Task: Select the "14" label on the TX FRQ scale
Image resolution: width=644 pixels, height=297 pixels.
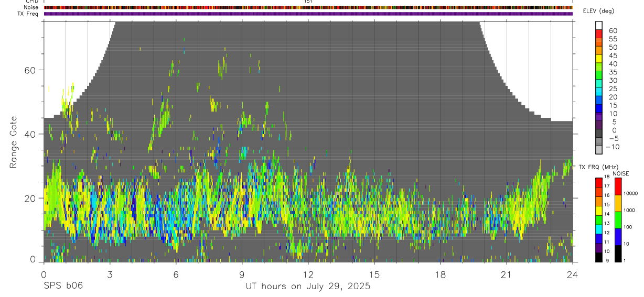Action: (x=607, y=214)
